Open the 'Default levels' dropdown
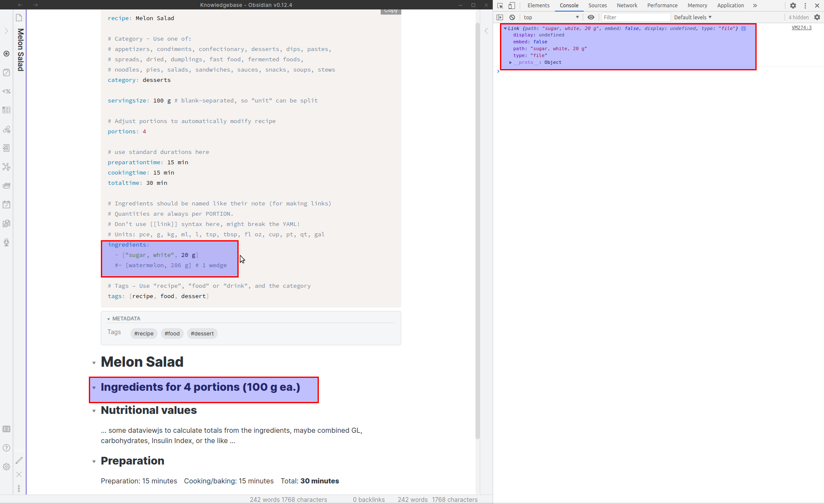The width and height of the screenshot is (824, 504). click(x=692, y=17)
